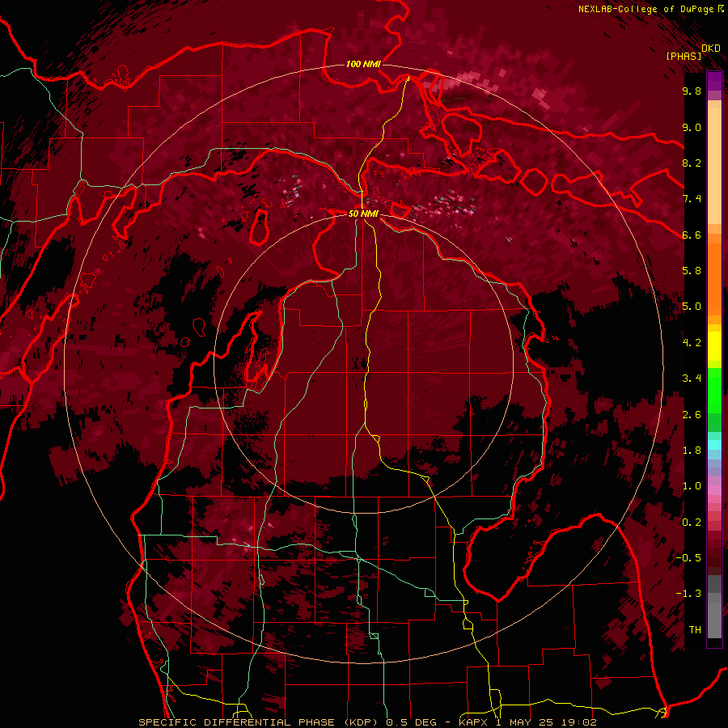Click the -1.3 value on the color scale
Viewport: 728px width, 728px height.
click(x=688, y=594)
